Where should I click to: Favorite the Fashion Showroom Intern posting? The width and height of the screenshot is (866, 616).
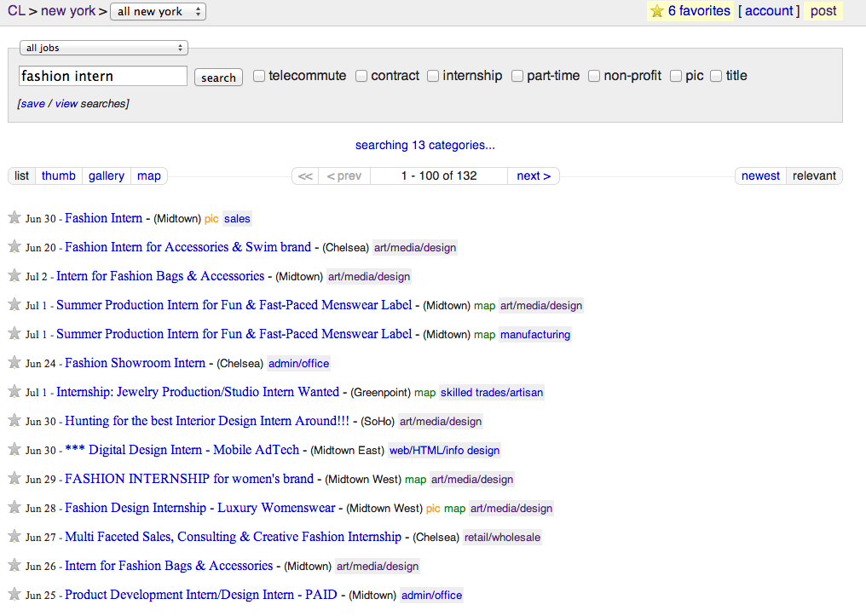pos(14,363)
